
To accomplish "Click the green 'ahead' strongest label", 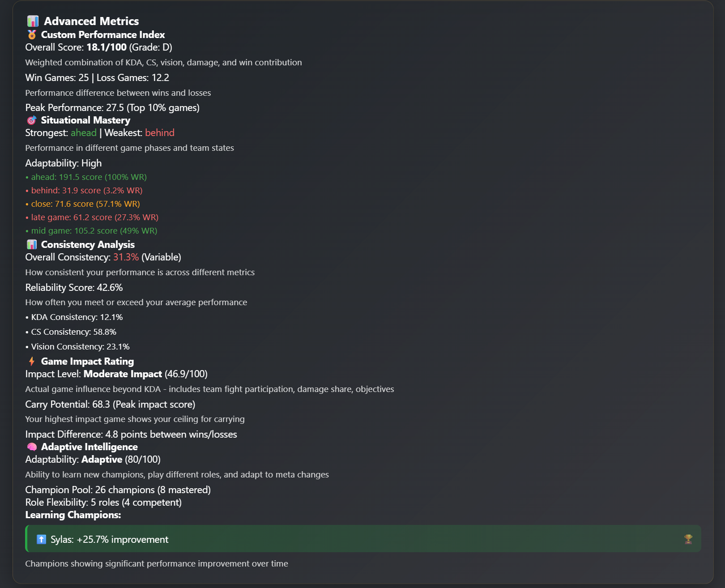I will pyautogui.click(x=84, y=133).
